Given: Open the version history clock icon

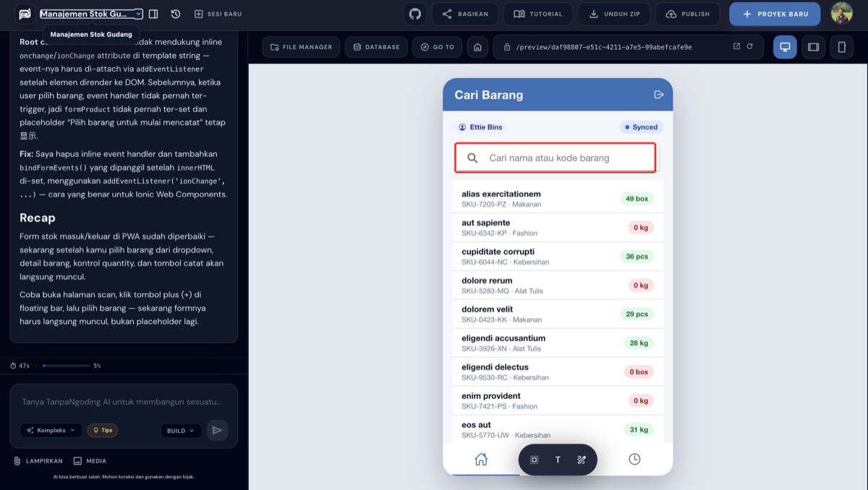Looking at the screenshot, I should pos(176,14).
